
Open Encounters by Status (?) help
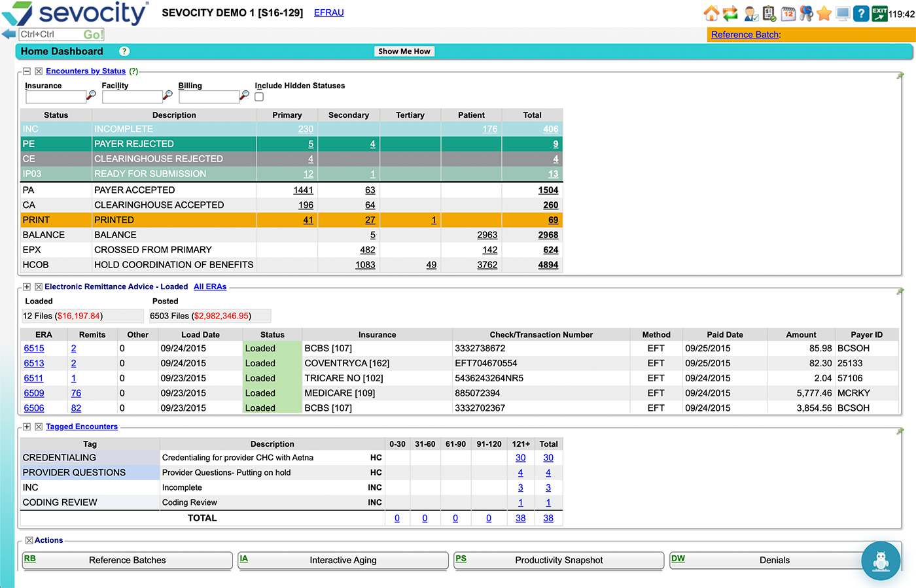click(133, 71)
